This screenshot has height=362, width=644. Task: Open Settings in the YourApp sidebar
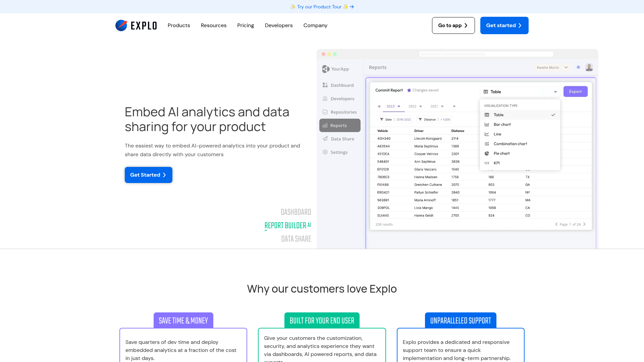click(x=339, y=152)
